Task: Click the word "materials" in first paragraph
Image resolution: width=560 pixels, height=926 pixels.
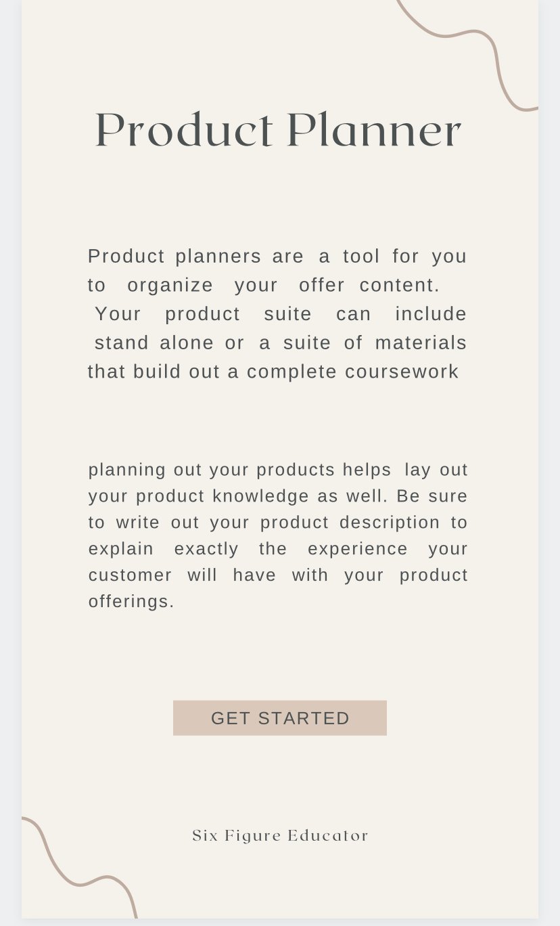Action: click(x=421, y=343)
